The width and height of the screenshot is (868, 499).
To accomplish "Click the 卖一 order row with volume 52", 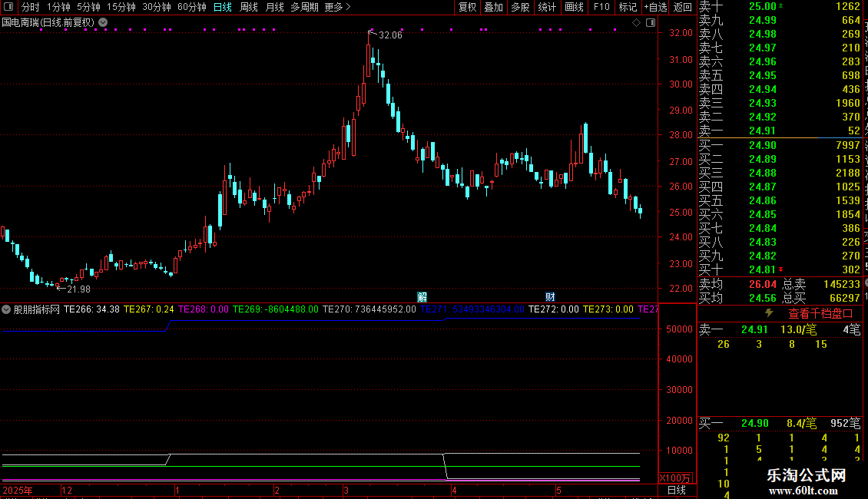I will (x=780, y=131).
